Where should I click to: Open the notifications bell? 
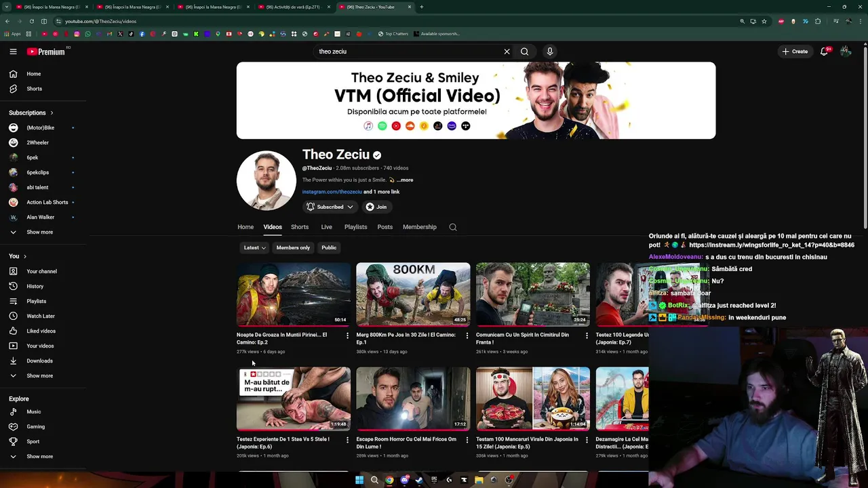[x=824, y=52]
